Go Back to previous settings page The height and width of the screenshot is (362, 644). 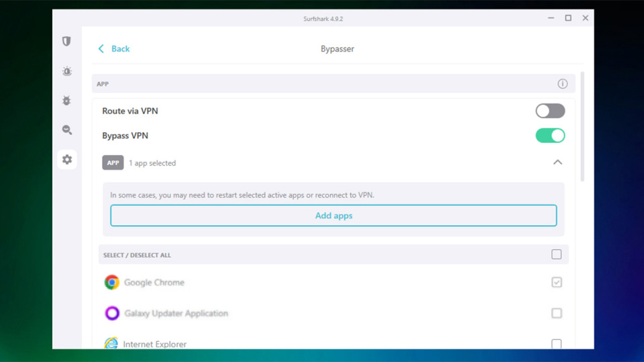tap(114, 49)
